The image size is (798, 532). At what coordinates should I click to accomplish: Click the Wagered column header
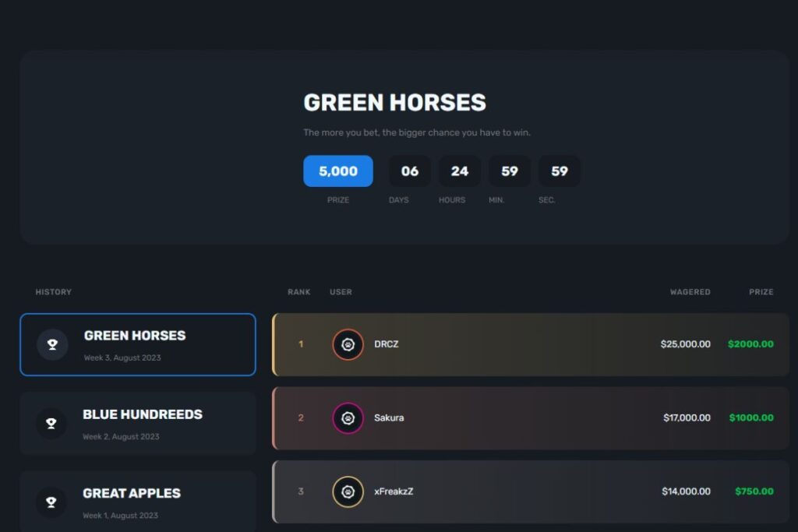[x=690, y=292]
